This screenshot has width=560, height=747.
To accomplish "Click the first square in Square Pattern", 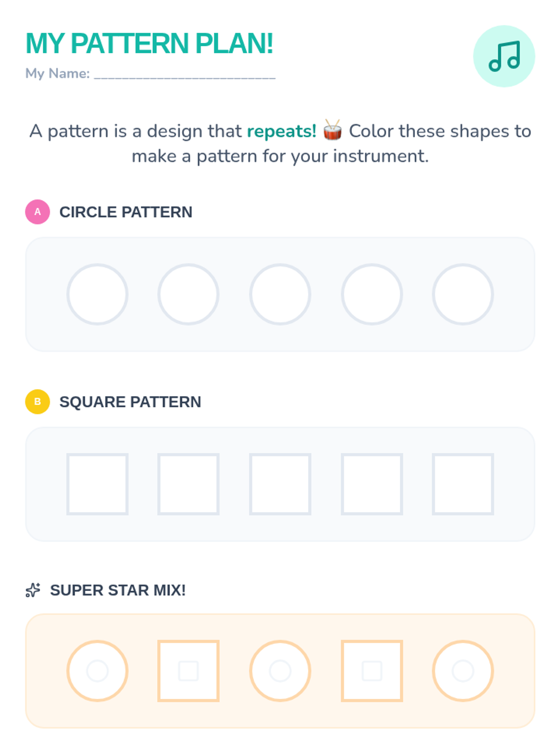I will [x=97, y=484].
